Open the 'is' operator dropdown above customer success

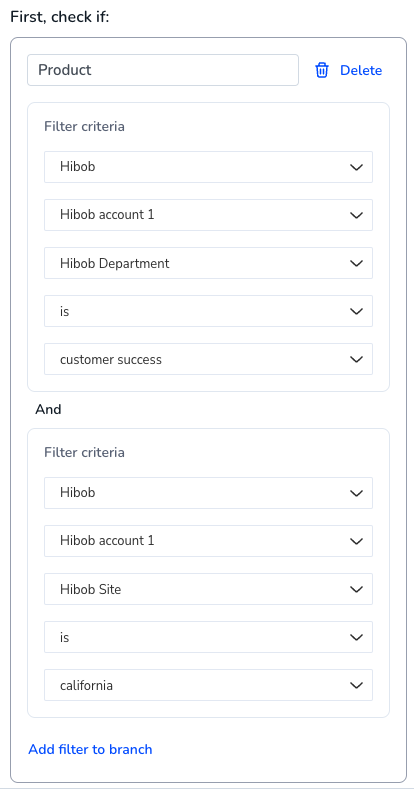pyautogui.click(x=208, y=311)
